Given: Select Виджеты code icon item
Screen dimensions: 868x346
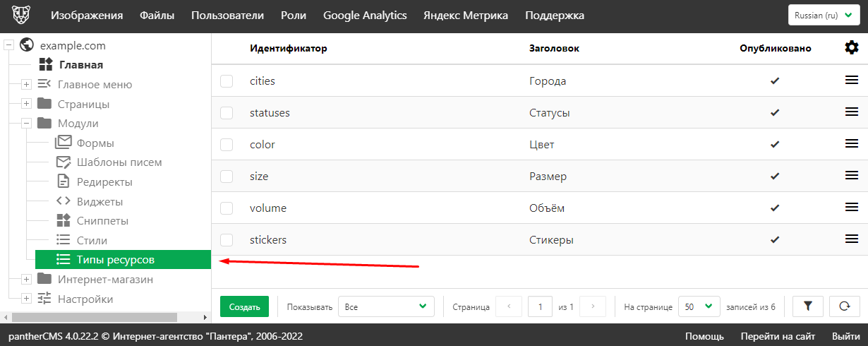Looking at the screenshot, I should pos(100,201).
